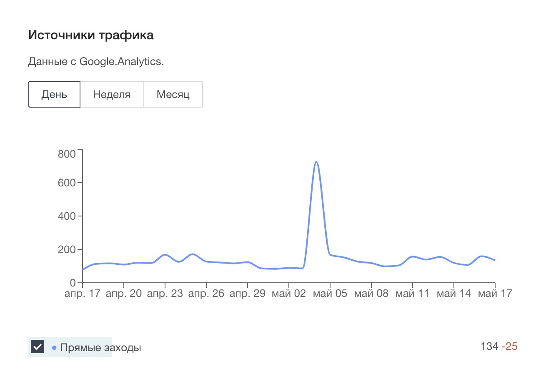Click the graph dip near май 01
Image resolution: width=546 pixels, height=392 pixels.
[x=276, y=269]
